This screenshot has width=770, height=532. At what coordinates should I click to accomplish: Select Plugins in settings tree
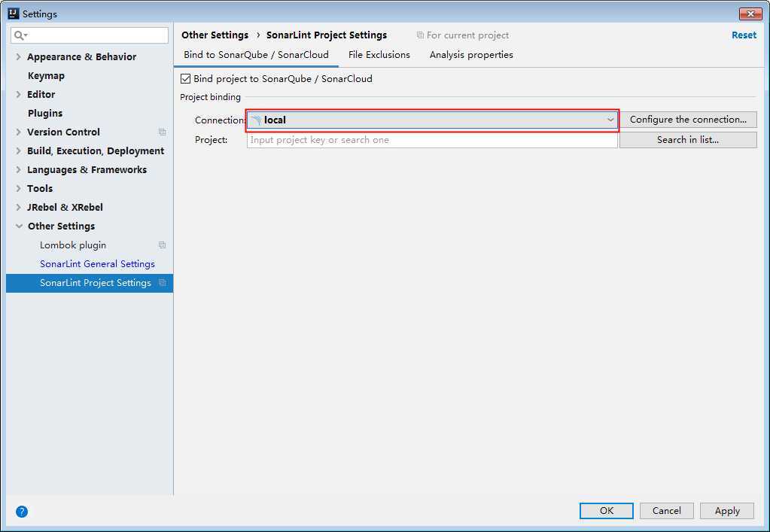pyautogui.click(x=45, y=114)
